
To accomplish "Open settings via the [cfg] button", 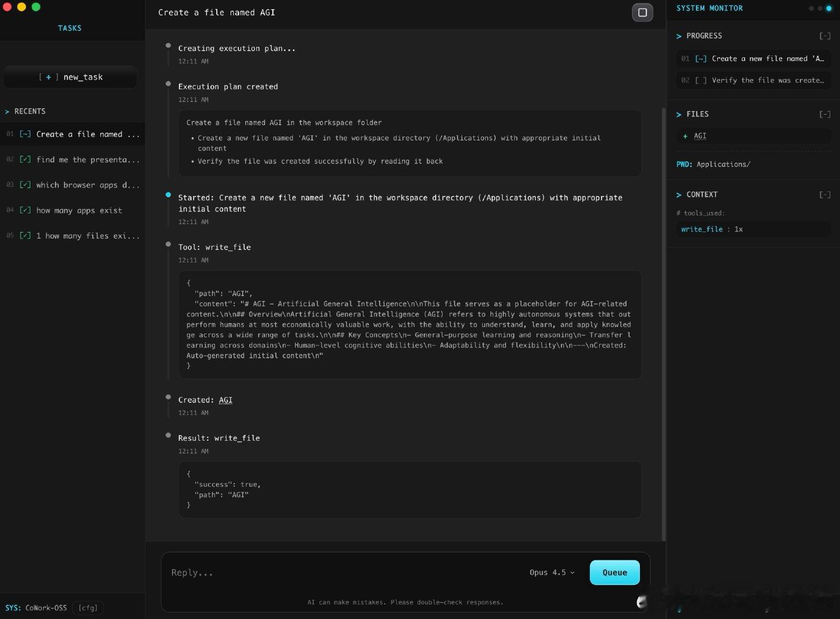I will tap(88, 608).
